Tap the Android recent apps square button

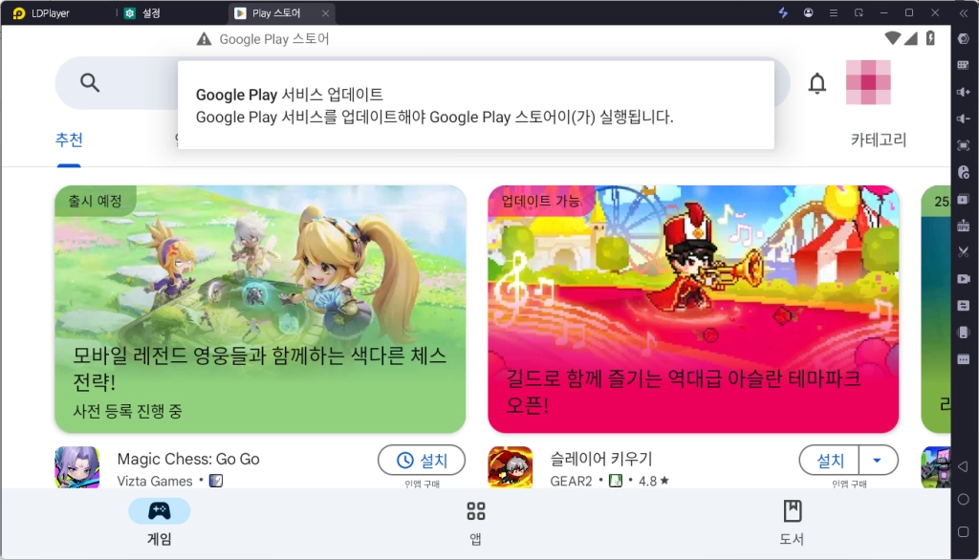point(964,532)
